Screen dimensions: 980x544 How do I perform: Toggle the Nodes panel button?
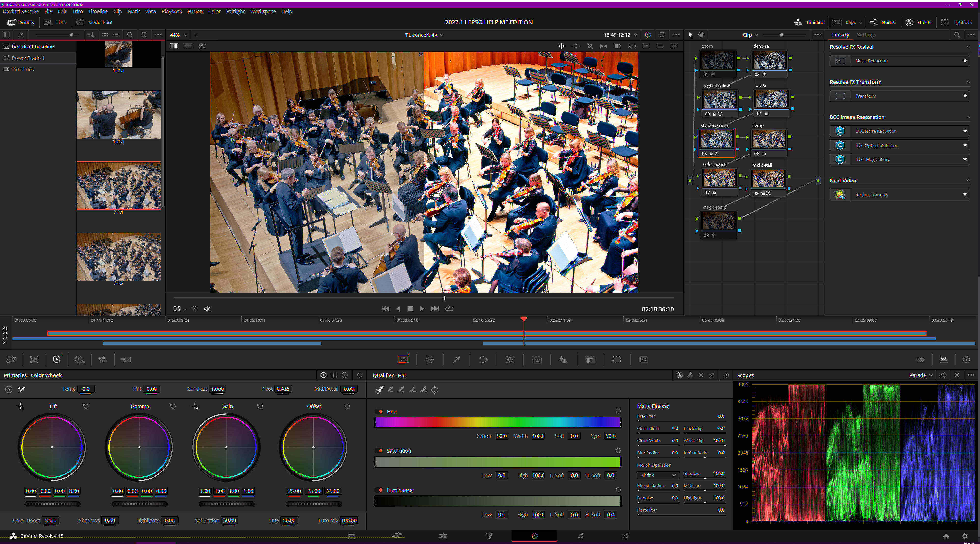(883, 22)
